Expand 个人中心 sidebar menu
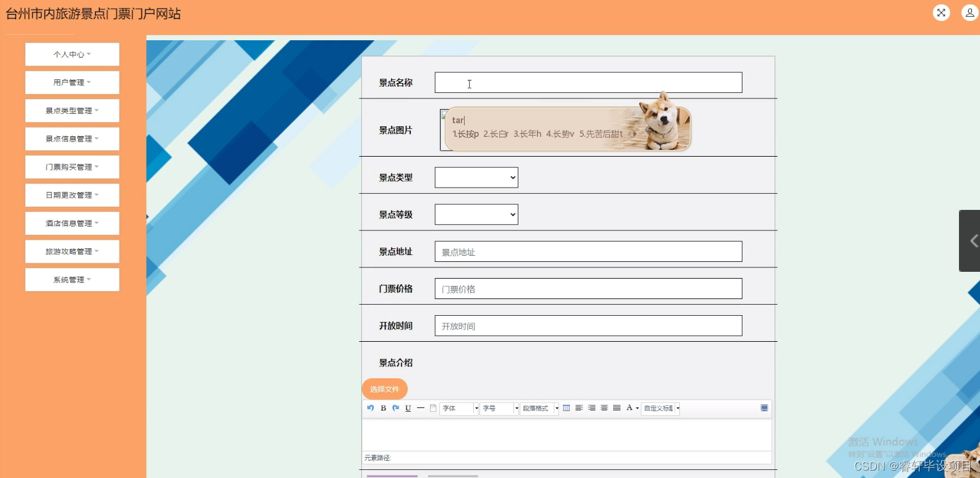Screen dimensions: 980x478 [x=72, y=54]
